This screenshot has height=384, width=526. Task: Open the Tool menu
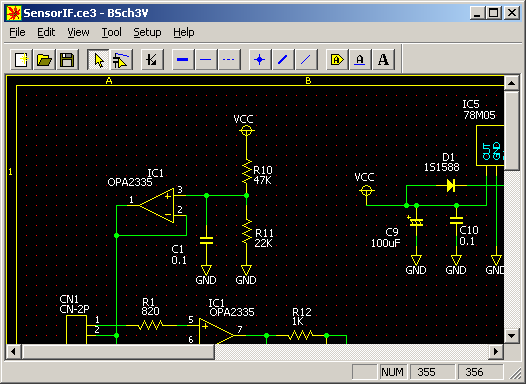pos(111,32)
